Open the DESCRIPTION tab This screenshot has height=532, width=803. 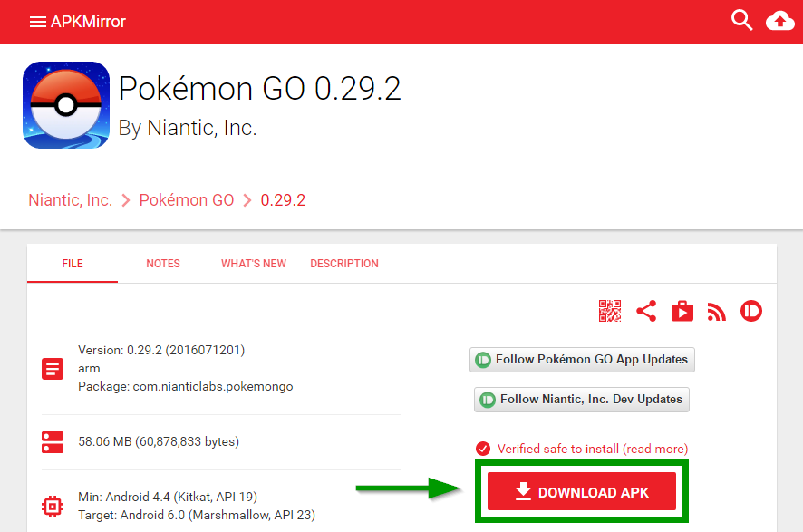[344, 263]
